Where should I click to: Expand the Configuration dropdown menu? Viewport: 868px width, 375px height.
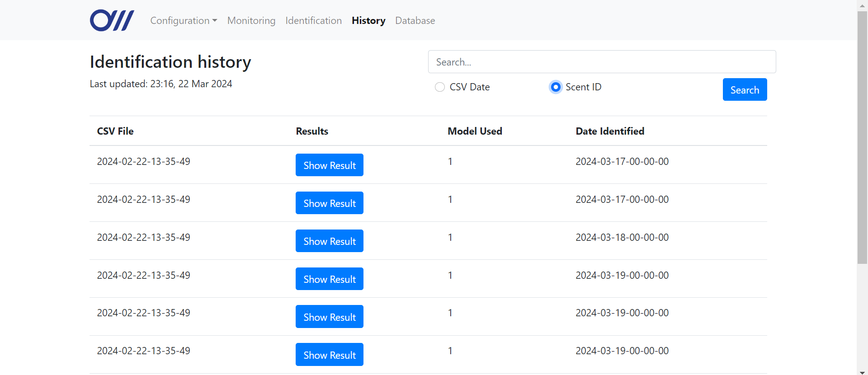(x=184, y=20)
